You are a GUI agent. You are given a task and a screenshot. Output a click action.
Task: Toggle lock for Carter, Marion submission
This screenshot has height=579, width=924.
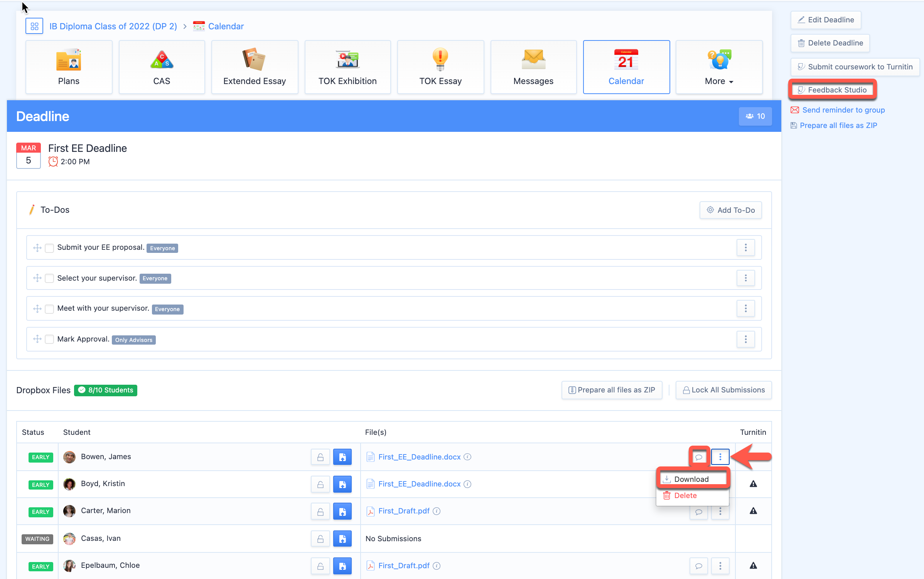320,512
